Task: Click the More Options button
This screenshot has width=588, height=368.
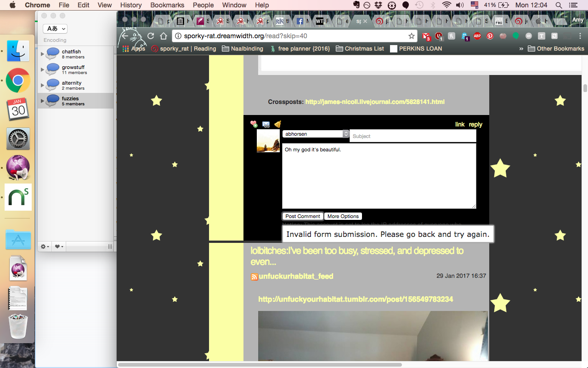Action: click(x=343, y=216)
